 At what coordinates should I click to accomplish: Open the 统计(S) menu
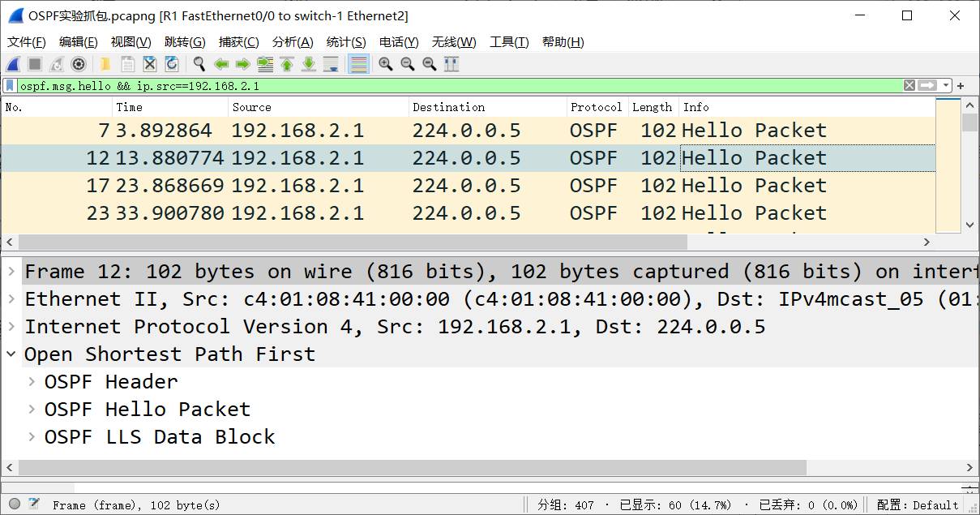point(346,42)
